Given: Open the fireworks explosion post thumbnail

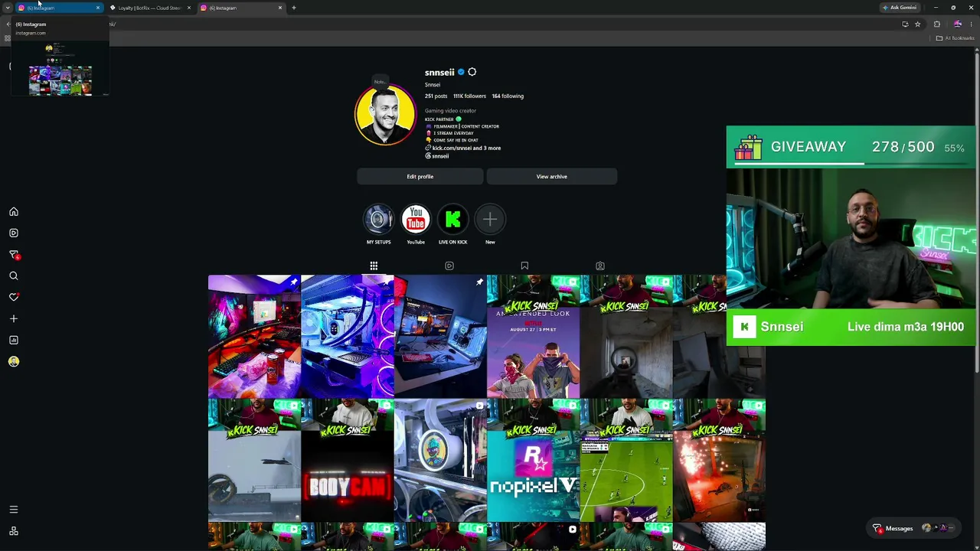Looking at the screenshot, I should [x=719, y=460].
